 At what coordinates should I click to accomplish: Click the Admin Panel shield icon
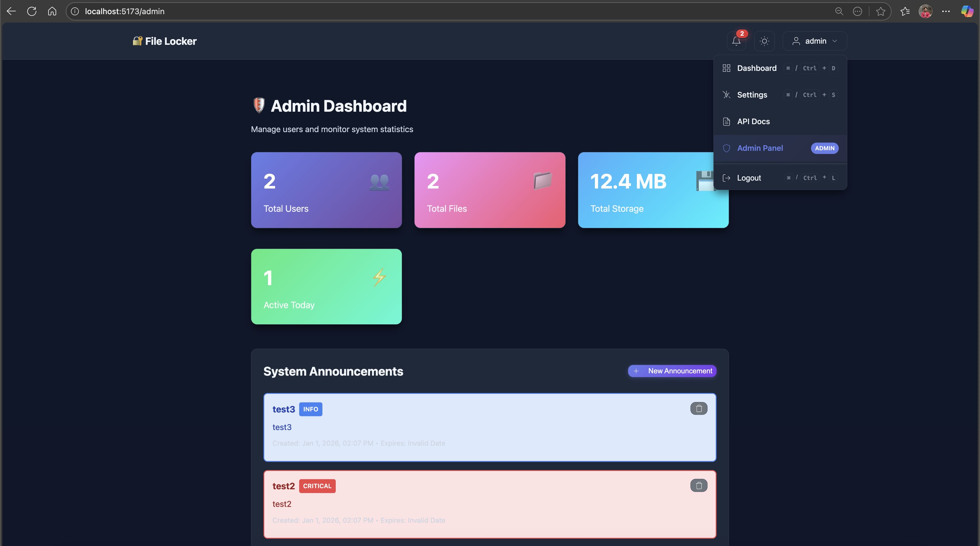pyautogui.click(x=726, y=148)
